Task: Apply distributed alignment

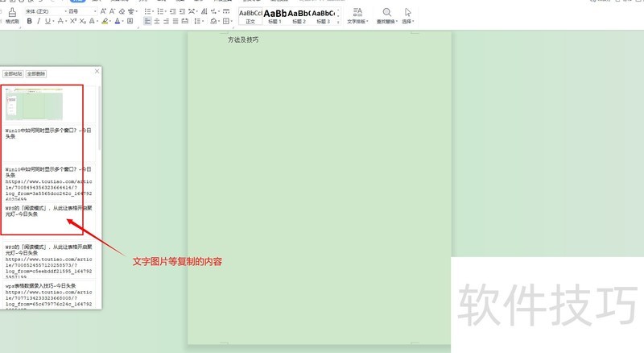Action: 185,21
